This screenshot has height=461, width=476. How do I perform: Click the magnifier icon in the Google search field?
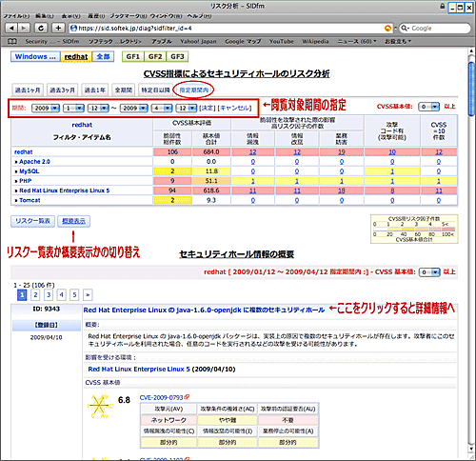pos(405,29)
